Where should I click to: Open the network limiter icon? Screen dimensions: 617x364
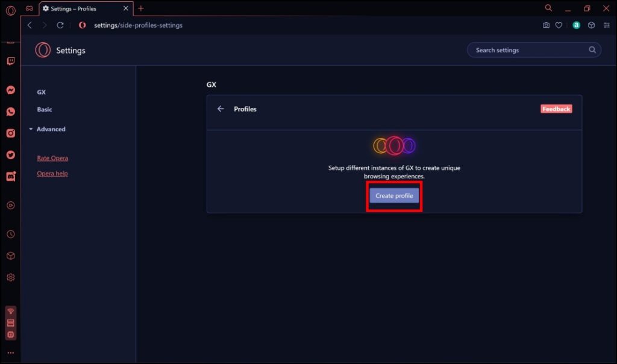pyautogui.click(x=11, y=312)
